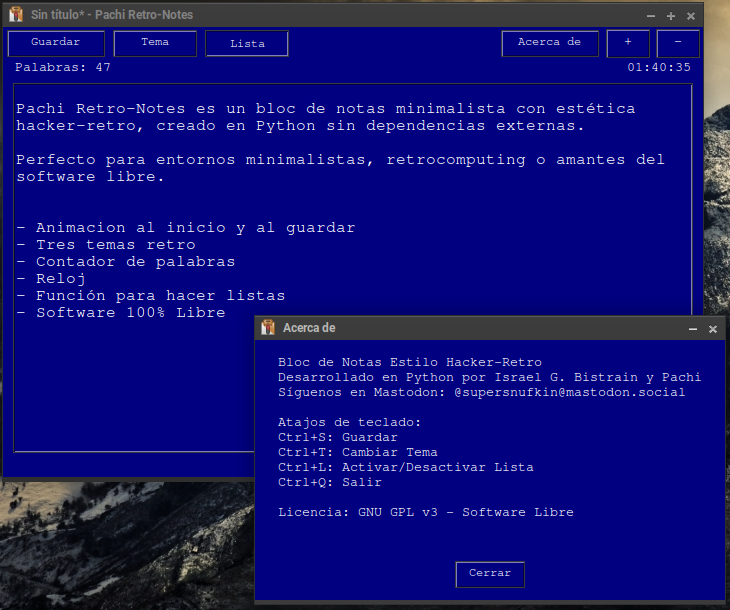Click list item 'Reloj'
The image size is (730, 610).
click(x=51, y=279)
